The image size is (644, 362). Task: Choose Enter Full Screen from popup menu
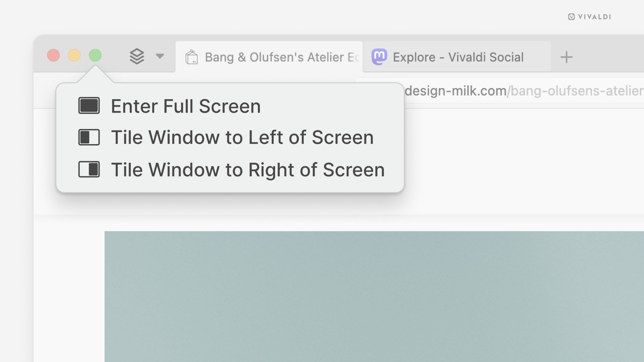(x=230, y=106)
